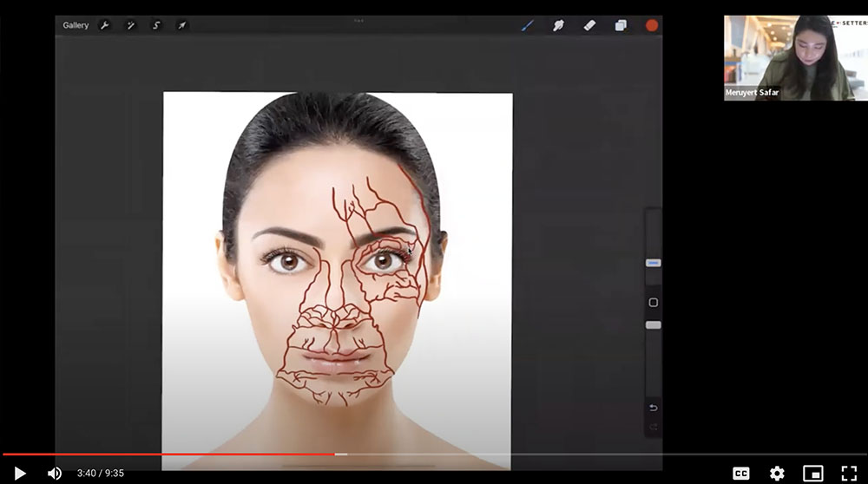The width and height of the screenshot is (868, 484).
Task: Adjust the brush size slider handle
Action: pyautogui.click(x=654, y=263)
